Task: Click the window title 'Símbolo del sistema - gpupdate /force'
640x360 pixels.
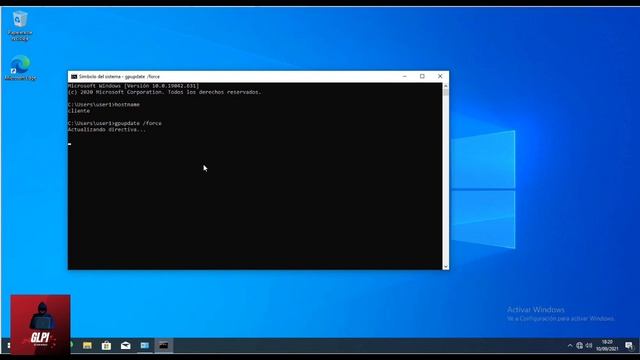Action: tap(119, 77)
